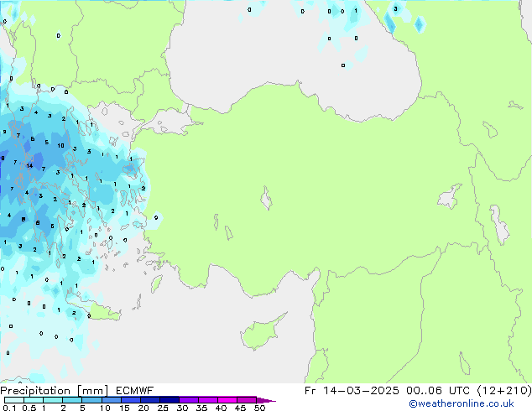
Task: Click the 2–5 mm legend color swatch
Action: coord(72,400)
